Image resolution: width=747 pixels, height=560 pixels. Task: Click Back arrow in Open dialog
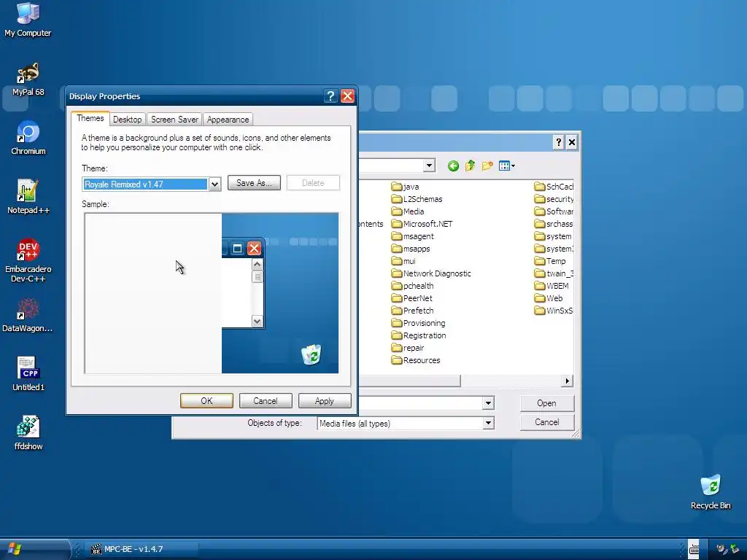point(453,166)
